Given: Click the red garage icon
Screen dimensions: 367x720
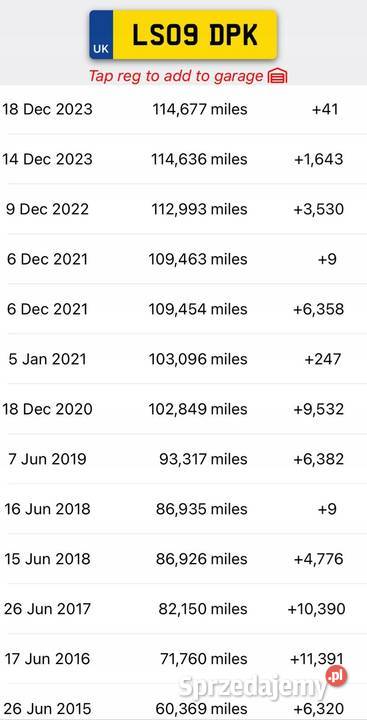Looking at the screenshot, I should pyautogui.click(x=277, y=76).
